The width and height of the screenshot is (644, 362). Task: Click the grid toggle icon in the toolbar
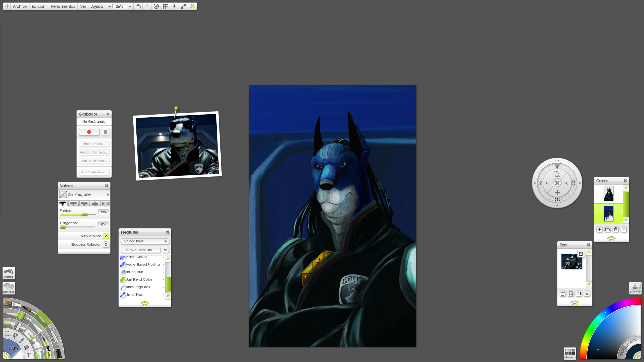pos(165,6)
